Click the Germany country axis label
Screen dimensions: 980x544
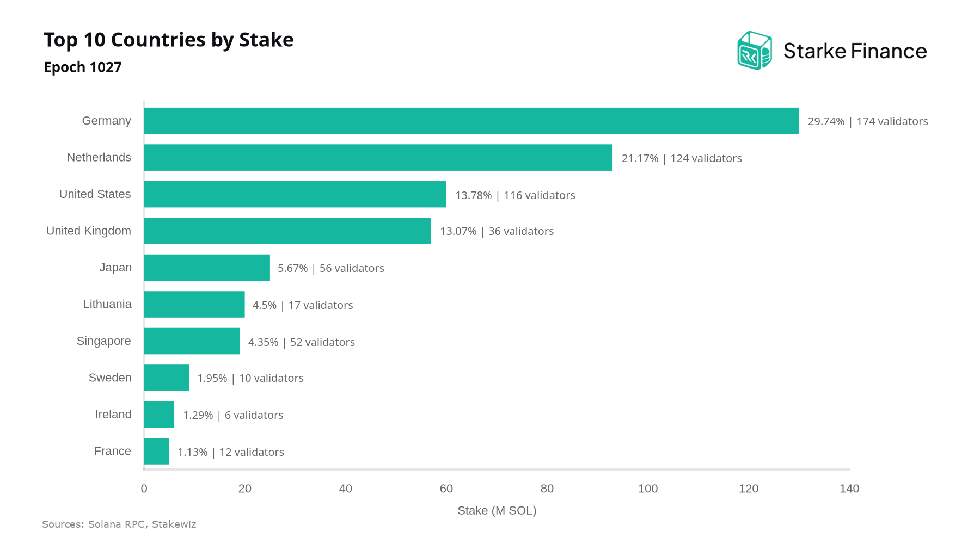tap(107, 121)
